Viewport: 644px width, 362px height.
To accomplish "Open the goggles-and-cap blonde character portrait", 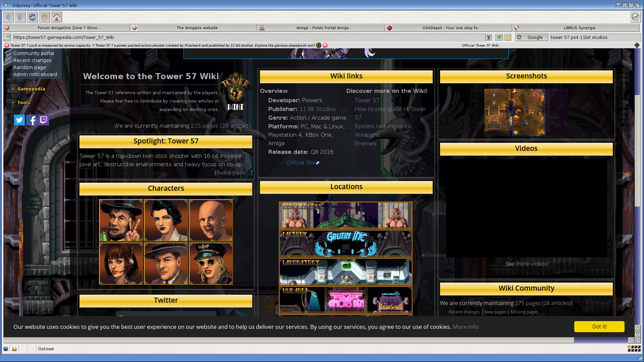I will pyautogui.click(x=211, y=263).
